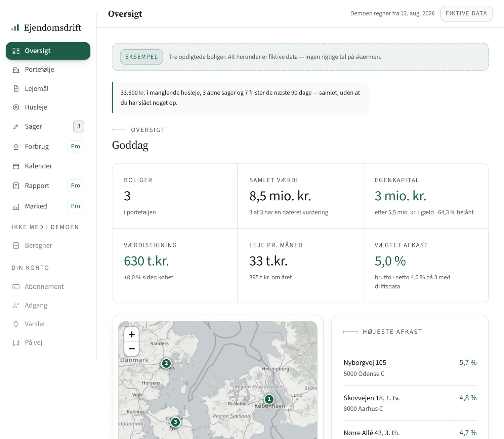The height and width of the screenshot is (439, 504).
Task: Click the EKSEMPEL badge
Action: coord(141,57)
